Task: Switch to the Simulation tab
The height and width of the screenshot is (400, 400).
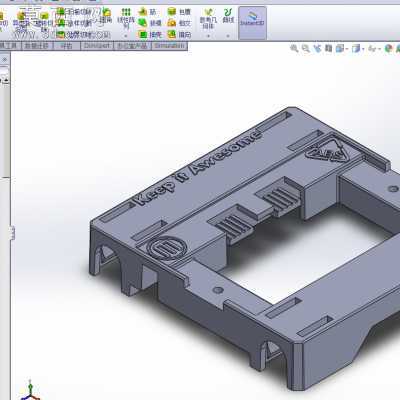Action: point(169,46)
